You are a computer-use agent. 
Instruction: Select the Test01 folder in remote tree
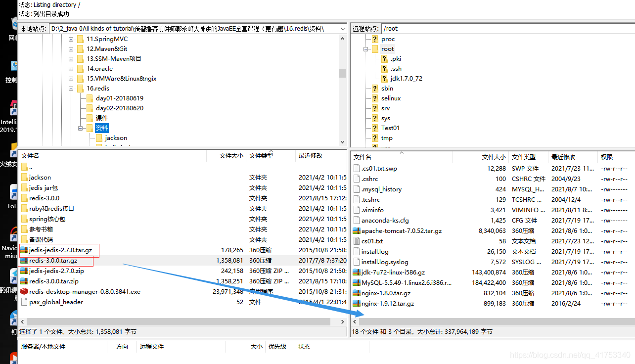tap(390, 128)
